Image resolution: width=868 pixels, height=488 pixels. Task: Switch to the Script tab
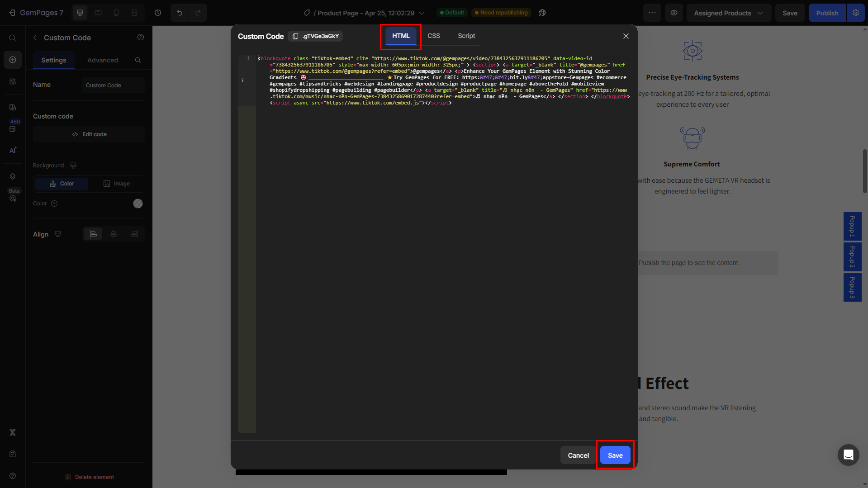click(466, 36)
